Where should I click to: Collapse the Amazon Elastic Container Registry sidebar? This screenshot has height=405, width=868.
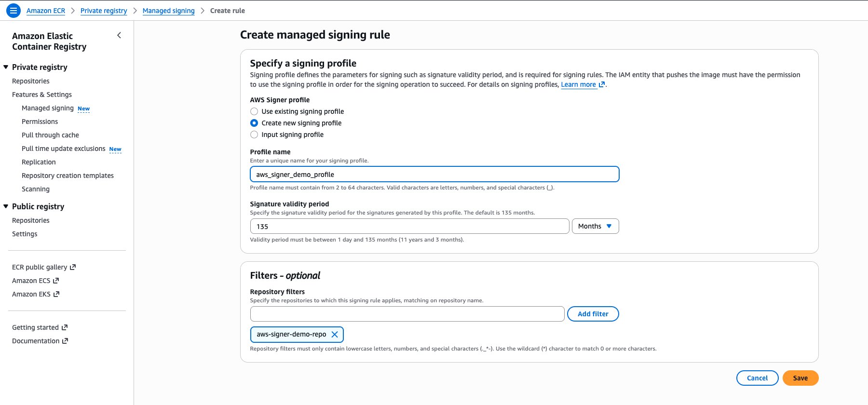coord(119,35)
